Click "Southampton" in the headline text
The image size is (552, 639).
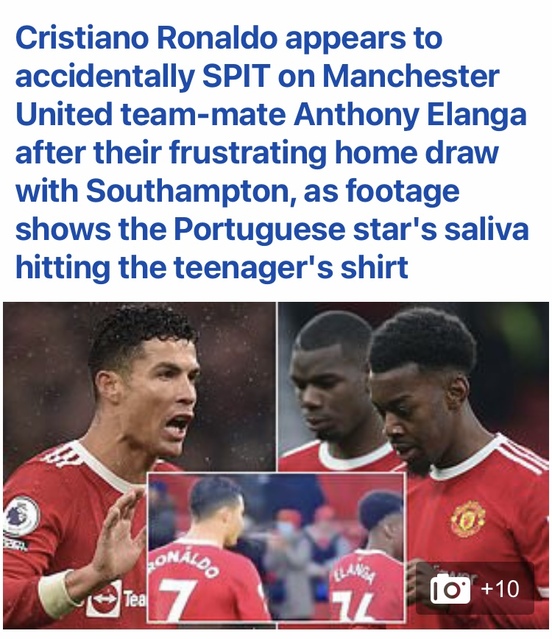click(x=187, y=191)
